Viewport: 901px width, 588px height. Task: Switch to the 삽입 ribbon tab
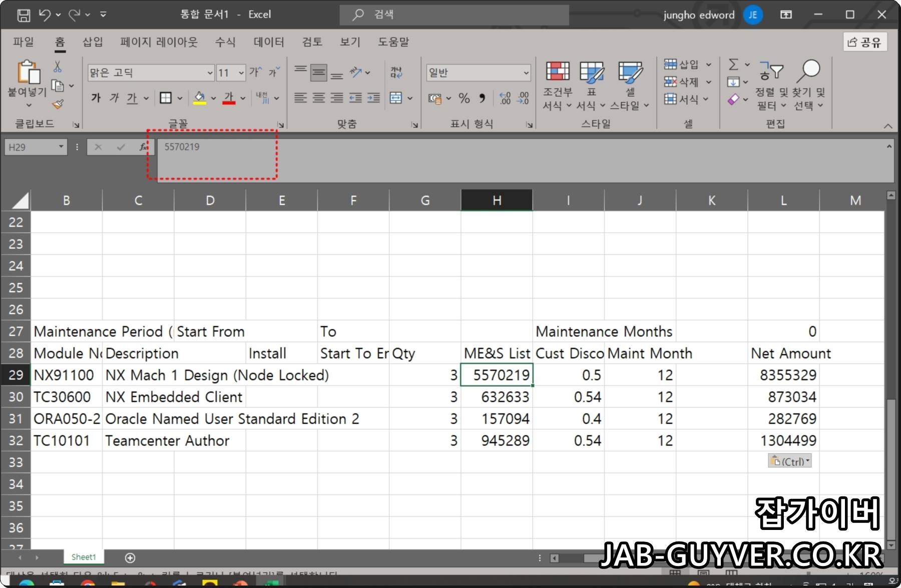[x=93, y=42]
